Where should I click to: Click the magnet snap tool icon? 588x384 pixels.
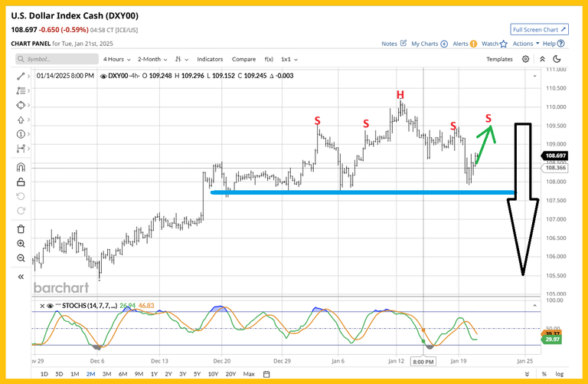(x=21, y=168)
